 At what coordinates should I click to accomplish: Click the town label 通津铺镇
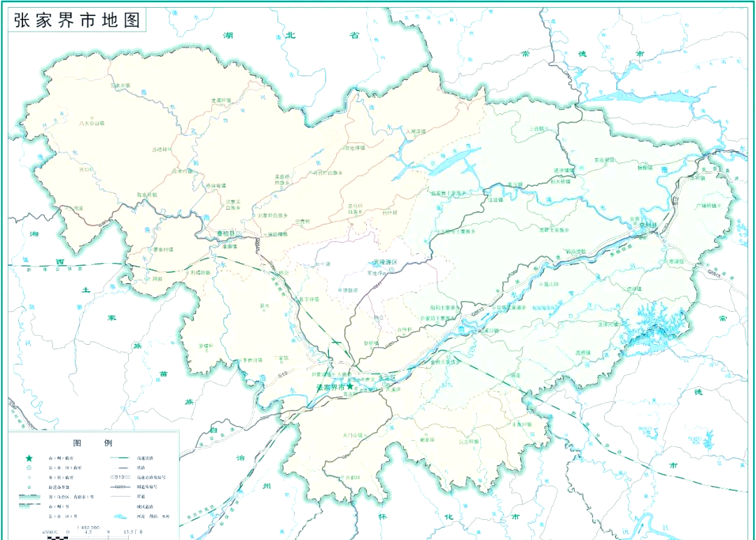563,171
